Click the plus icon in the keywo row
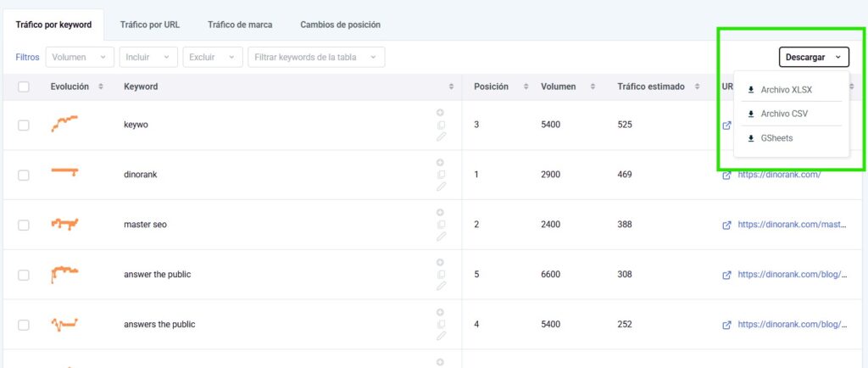Image resolution: width=868 pixels, height=368 pixels. (440, 113)
